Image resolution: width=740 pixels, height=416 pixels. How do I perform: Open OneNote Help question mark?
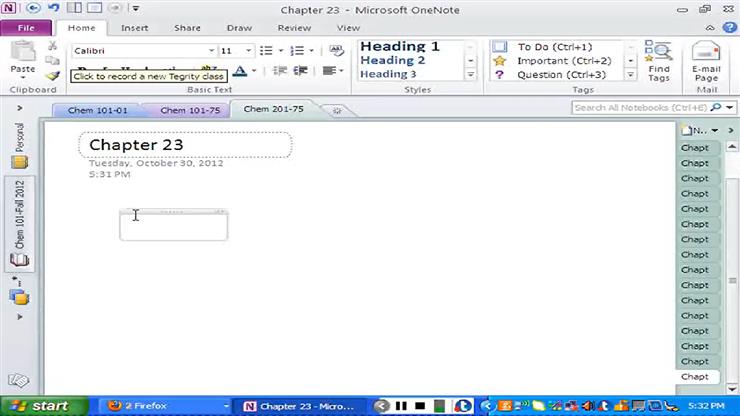[729, 27]
